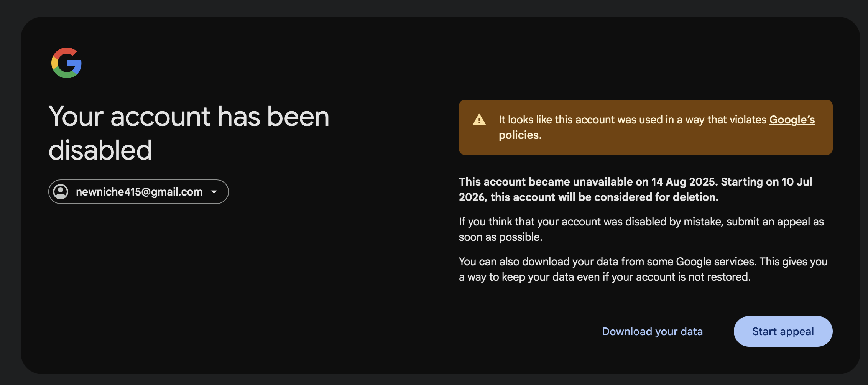Click the "Your account has been" heading line
This screenshot has width=868, height=385.
(x=189, y=117)
